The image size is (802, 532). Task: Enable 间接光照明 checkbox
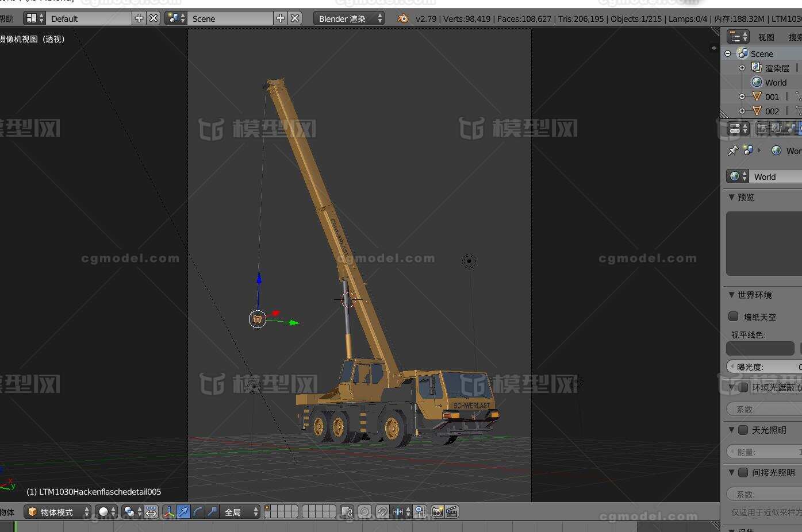click(743, 472)
